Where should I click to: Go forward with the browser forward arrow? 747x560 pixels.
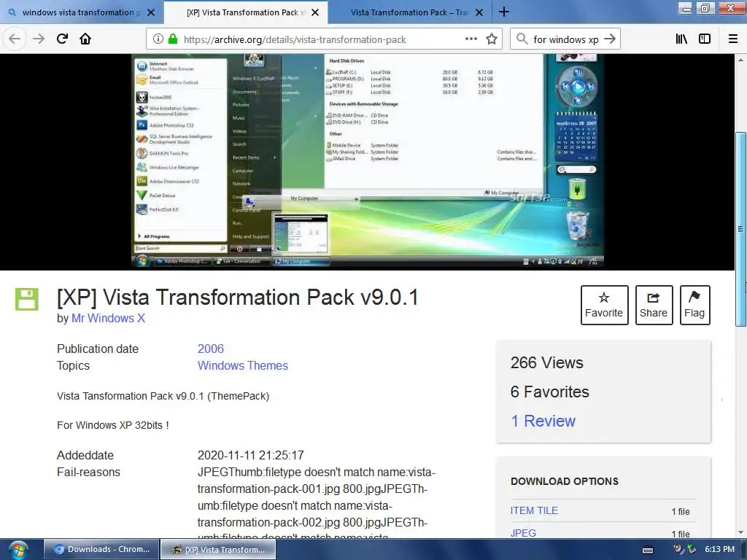(x=39, y=39)
